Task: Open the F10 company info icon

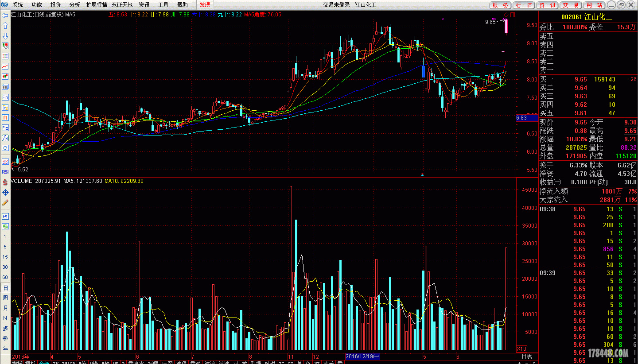Action: (x=5, y=97)
